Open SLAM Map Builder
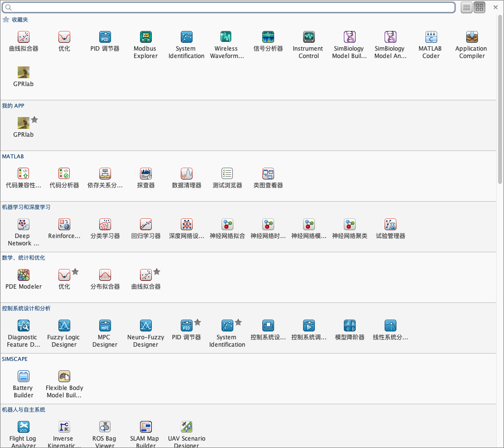This screenshot has width=504, height=448. click(x=145, y=434)
